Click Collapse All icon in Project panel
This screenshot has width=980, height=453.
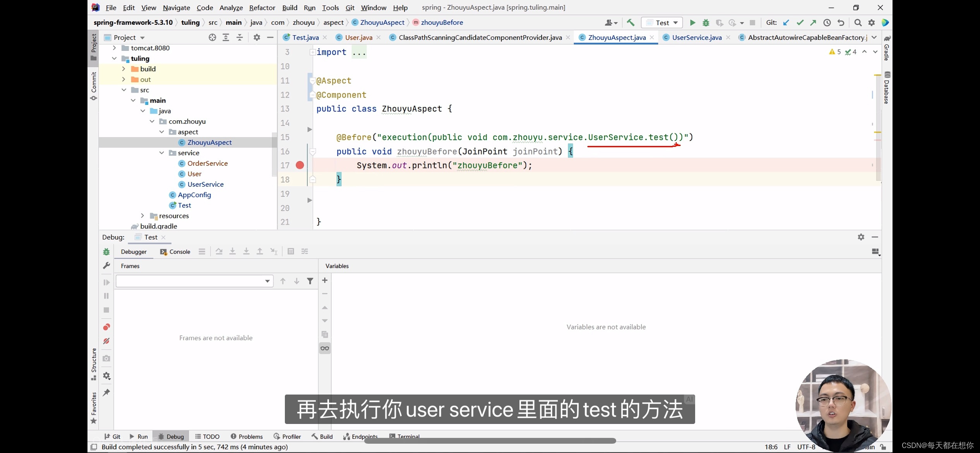click(x=240, y=37)
